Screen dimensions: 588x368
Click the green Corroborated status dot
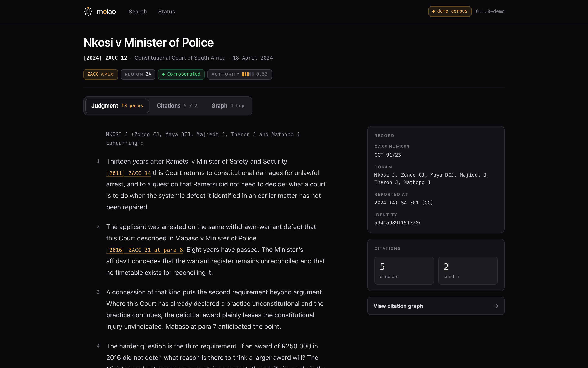pyautogui.click(x=163, y=74)
